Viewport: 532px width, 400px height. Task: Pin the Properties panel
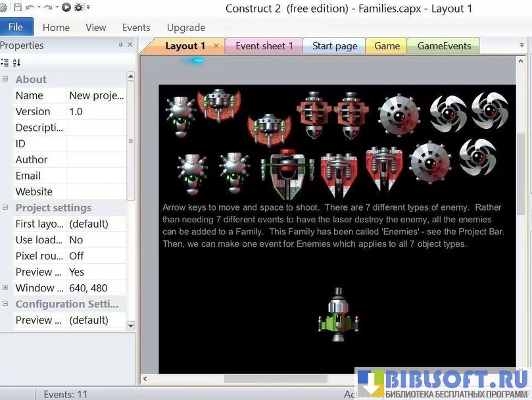[x=120, y=45]
